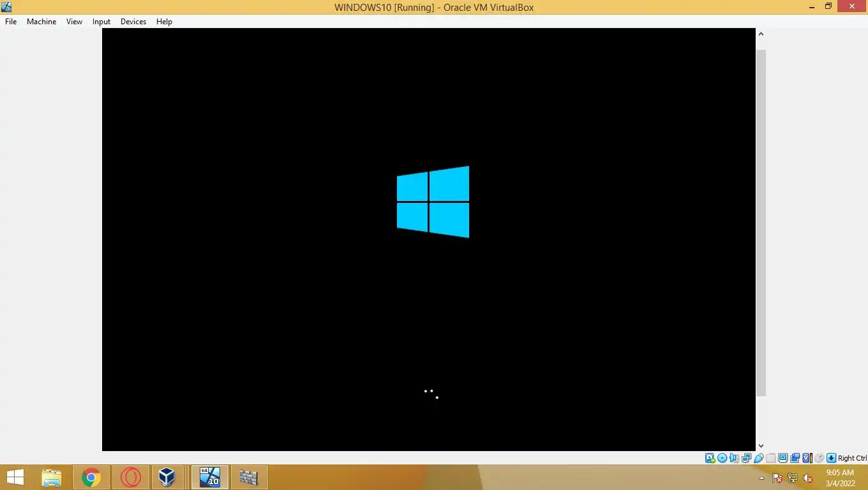Open the Help menu

coord(164,21)
